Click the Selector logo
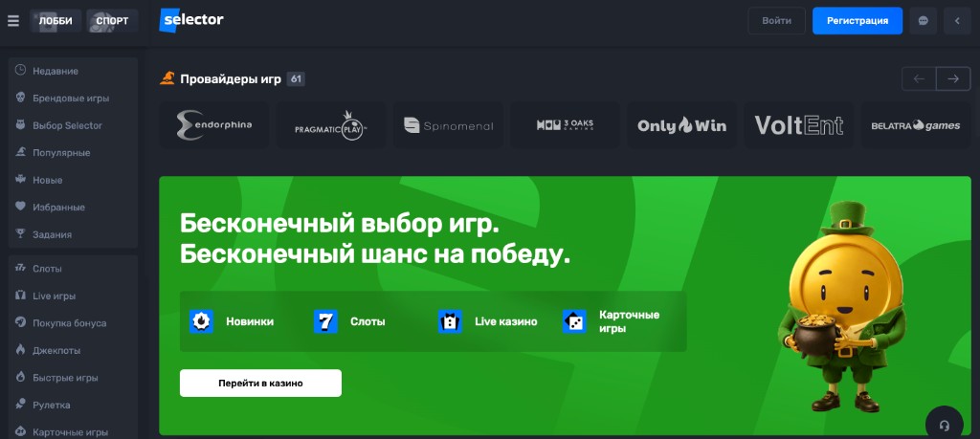Image resolution: width=980 pixels, height=439 pixels. [191, 20]
